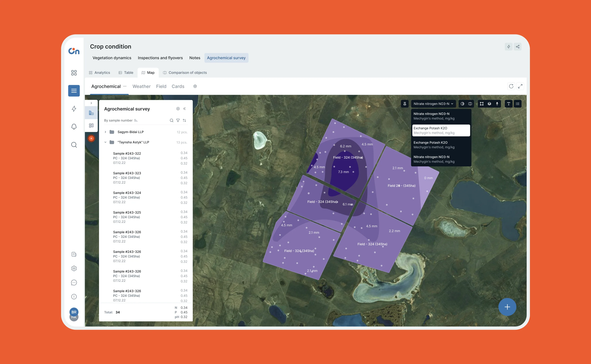Expand the side strip with small chevron

click(x=91, y=103)
